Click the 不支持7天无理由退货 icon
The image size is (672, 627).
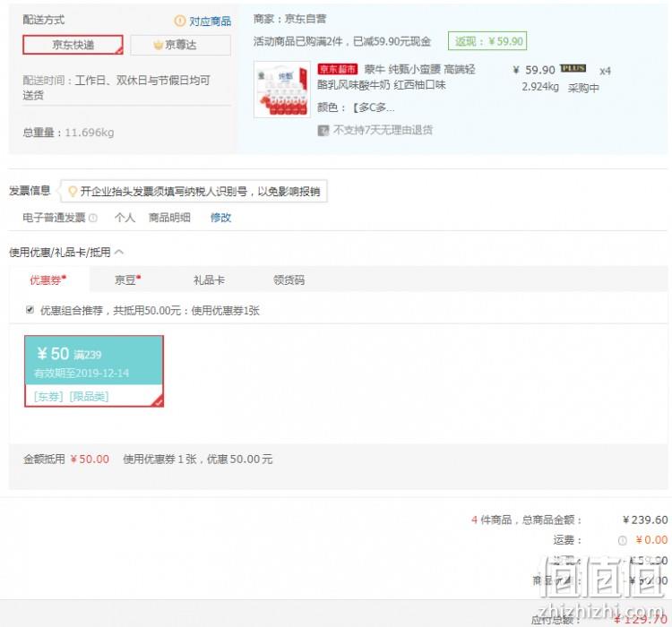pyautogui.click(x=323, y=130)
